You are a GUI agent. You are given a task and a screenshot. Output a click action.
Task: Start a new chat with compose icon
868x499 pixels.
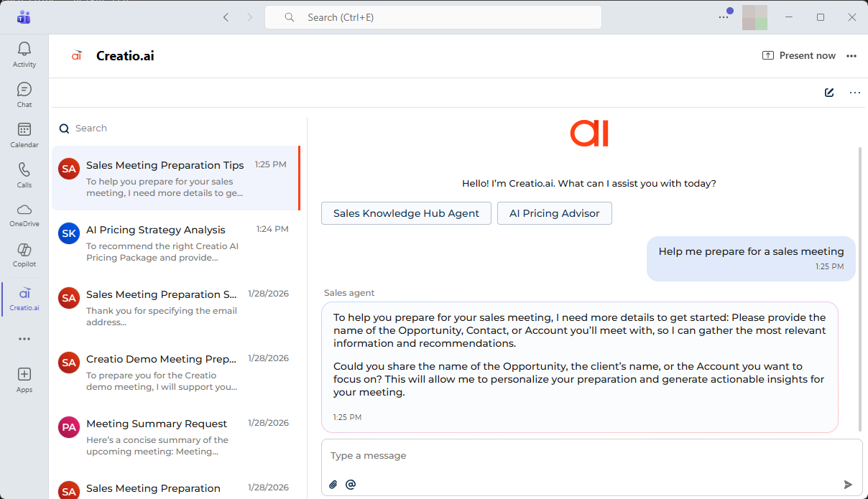[829, 93]
